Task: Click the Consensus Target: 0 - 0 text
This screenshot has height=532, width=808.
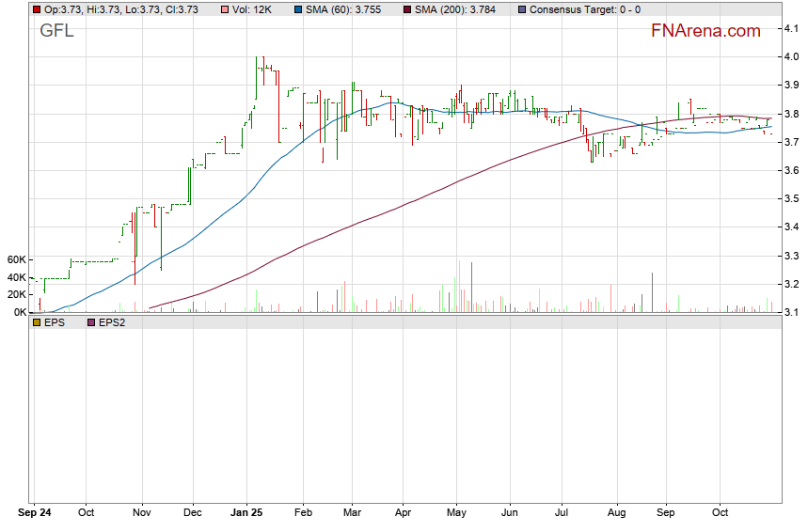Action: (x=585, y=9)
